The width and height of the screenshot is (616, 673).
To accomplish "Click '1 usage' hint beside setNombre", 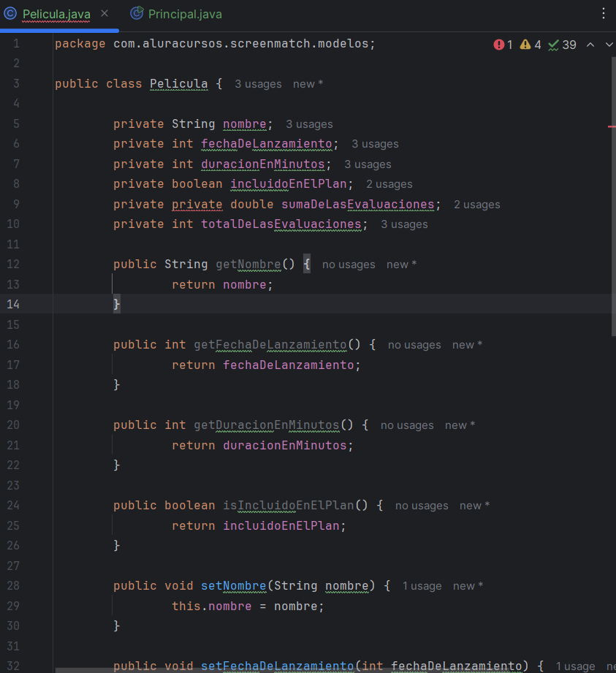I will coord(422,586).
